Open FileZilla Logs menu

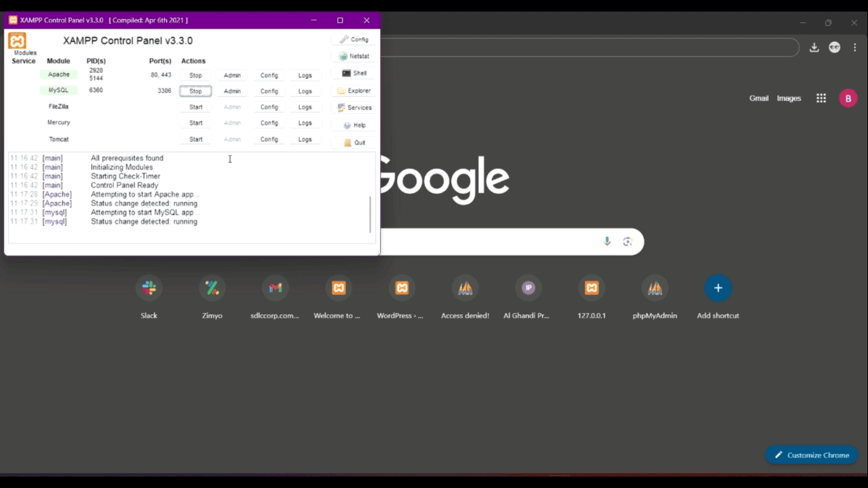click(x=306, y=107)
